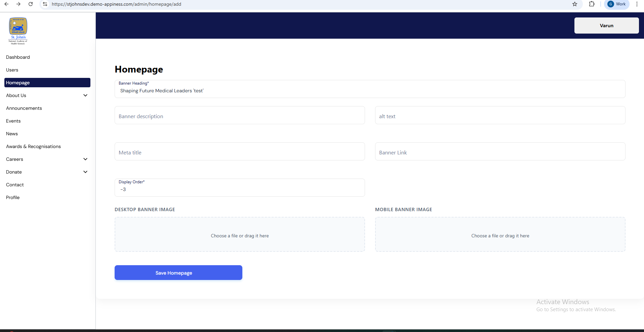Open the Dashboard menu item
The height and width of the screenshot is (332, 644).
(x=18, y=57)
